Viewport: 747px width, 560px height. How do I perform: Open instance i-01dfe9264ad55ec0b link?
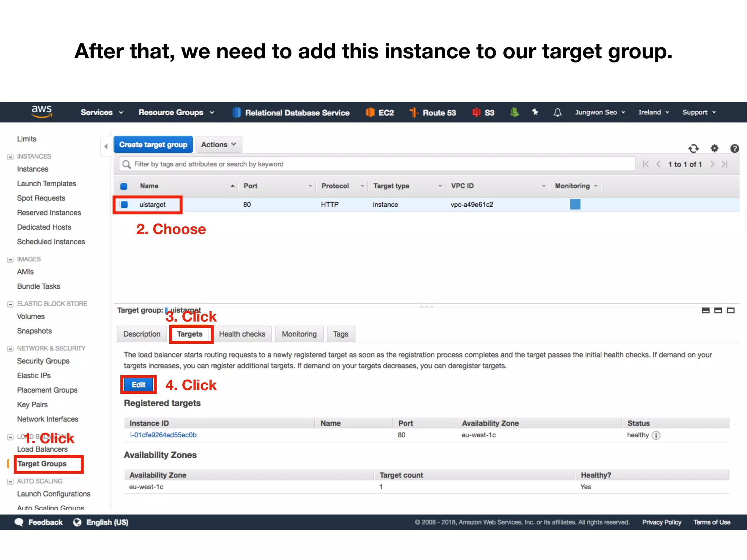[x=163, y=435]
